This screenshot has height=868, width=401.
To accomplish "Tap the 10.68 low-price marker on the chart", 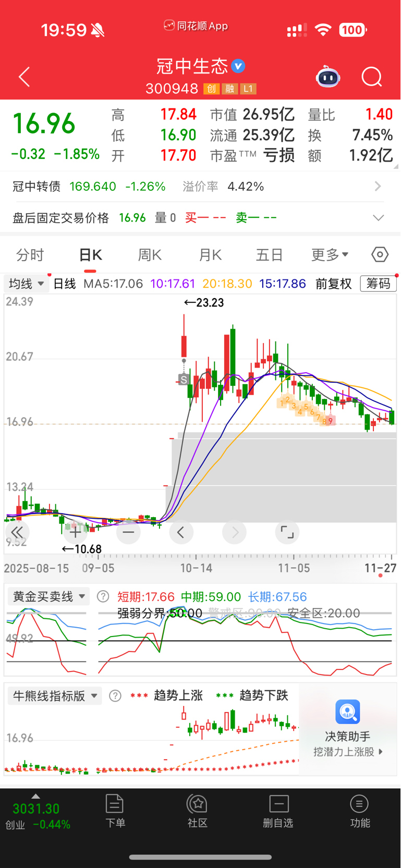I will pos(82,549).
